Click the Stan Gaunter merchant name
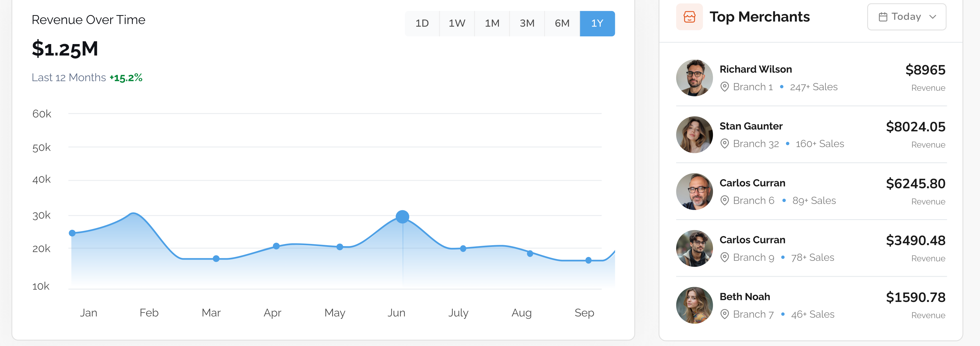Screen dimensions: 980x346 pyautogui.click(x=751, y=126)
